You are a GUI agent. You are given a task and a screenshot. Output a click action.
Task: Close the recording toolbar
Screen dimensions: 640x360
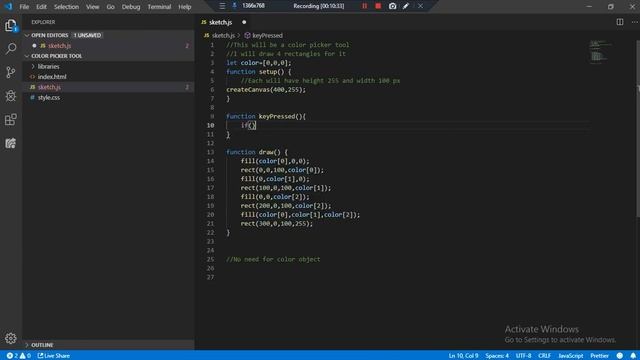coord(420,6)
